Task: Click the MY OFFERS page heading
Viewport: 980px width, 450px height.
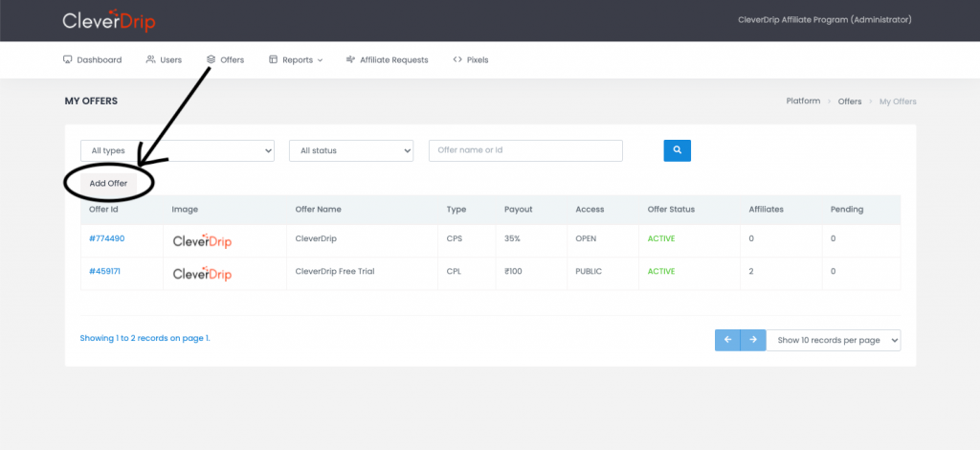Action: (91, 101)
